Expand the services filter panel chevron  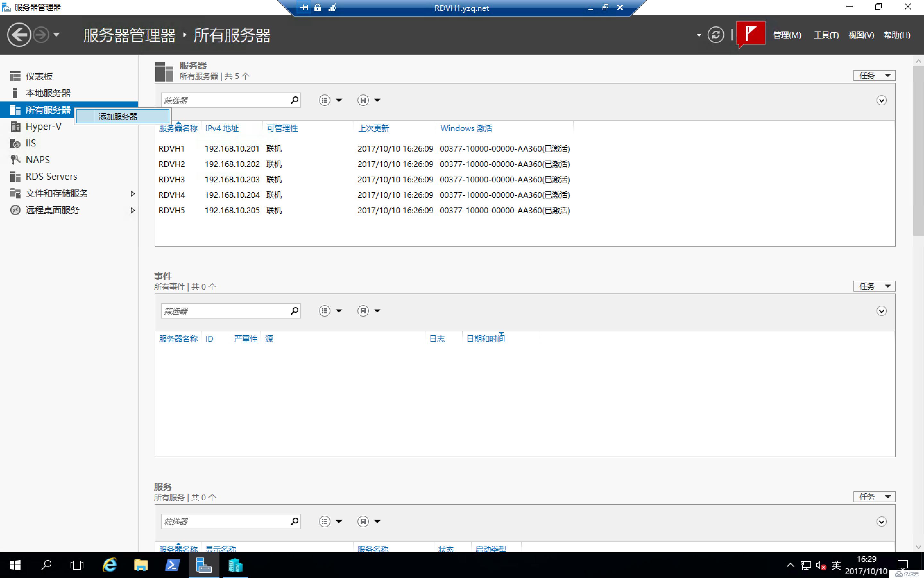tap(881, 522)
